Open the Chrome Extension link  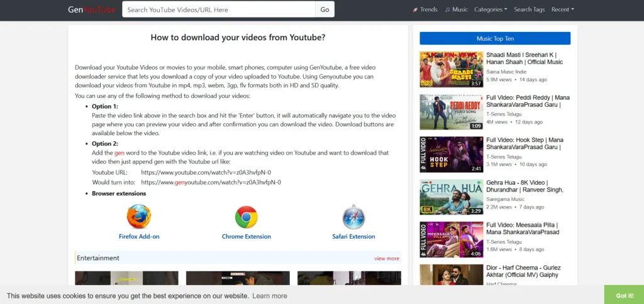tap(247, 236)
